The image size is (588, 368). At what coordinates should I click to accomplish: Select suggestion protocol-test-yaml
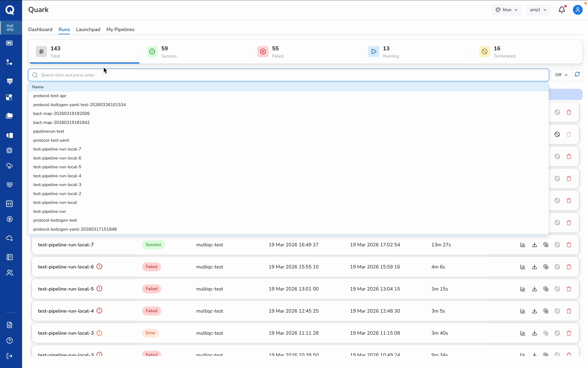tap(289, 140)
